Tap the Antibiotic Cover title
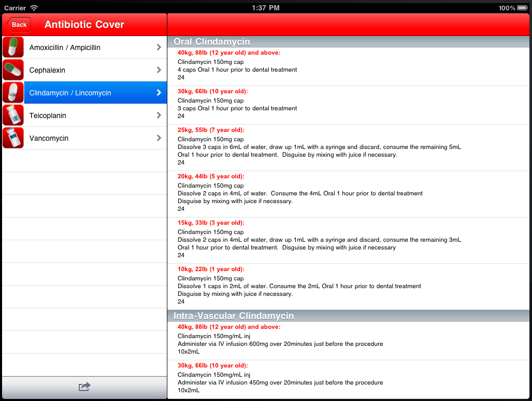Image resolution: width=532 pixels, height=401 pixels. click(84, 24)
